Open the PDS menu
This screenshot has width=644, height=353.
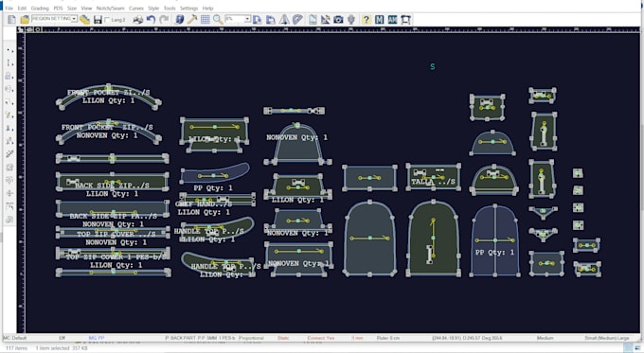[x=58, y=9]
